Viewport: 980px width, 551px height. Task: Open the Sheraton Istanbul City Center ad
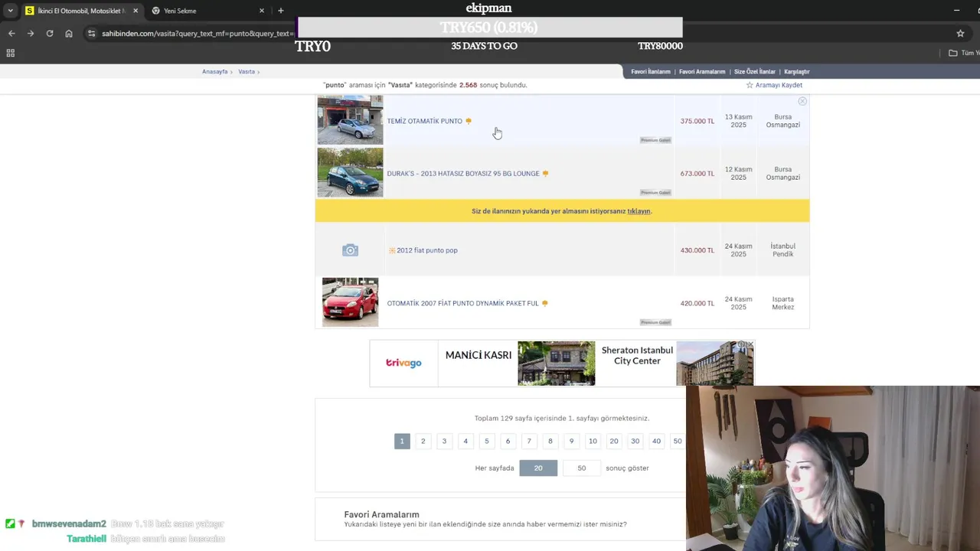click(637, 355)
